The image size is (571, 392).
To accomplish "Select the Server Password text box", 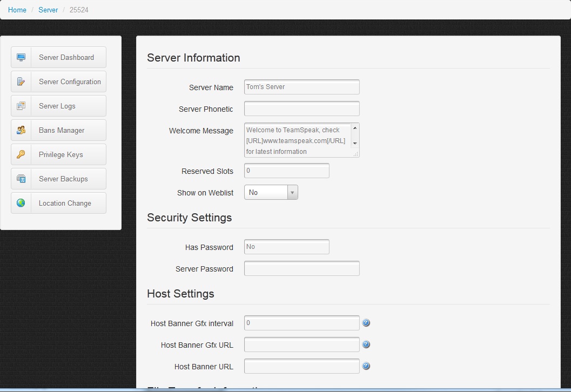I will (x=301, y=268).
